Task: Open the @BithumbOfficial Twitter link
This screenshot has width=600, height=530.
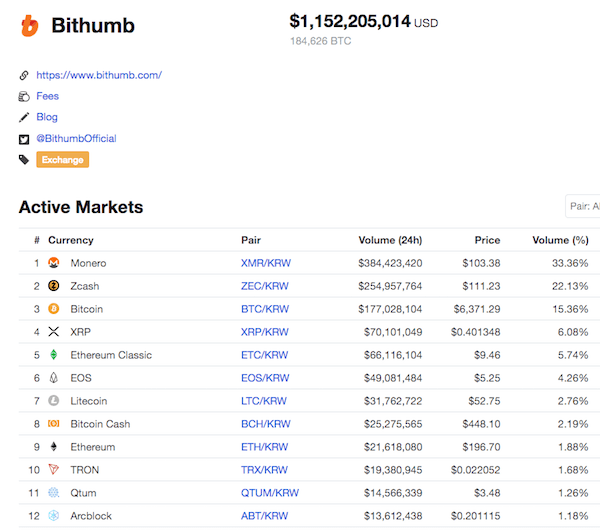Action: [x=76, y=139]
